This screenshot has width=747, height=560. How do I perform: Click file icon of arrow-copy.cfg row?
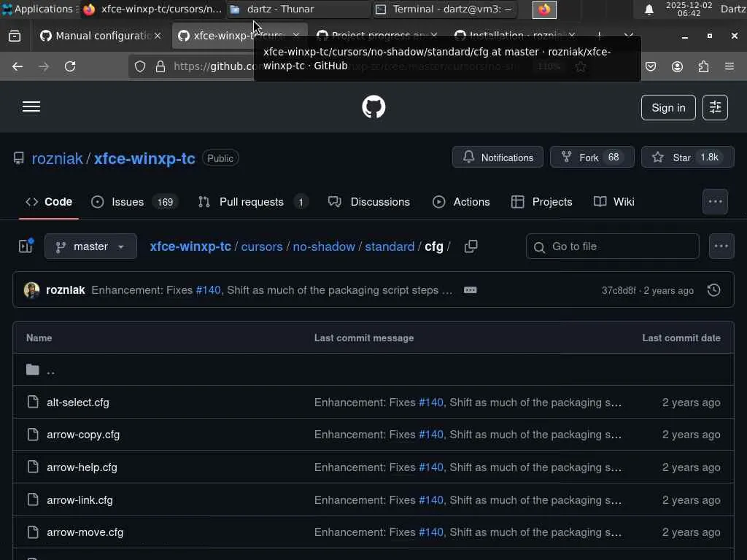tap(33, 435)
